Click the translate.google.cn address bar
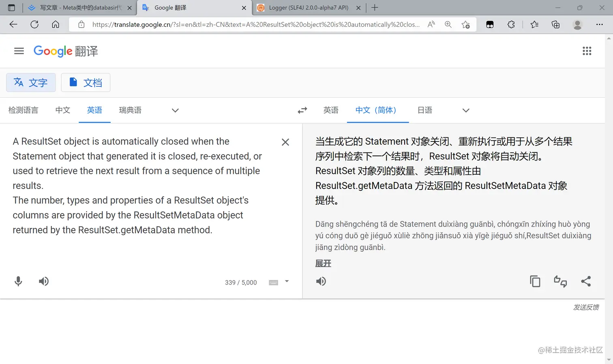This screenshot has height=364, width=613. tap(256, 24)
